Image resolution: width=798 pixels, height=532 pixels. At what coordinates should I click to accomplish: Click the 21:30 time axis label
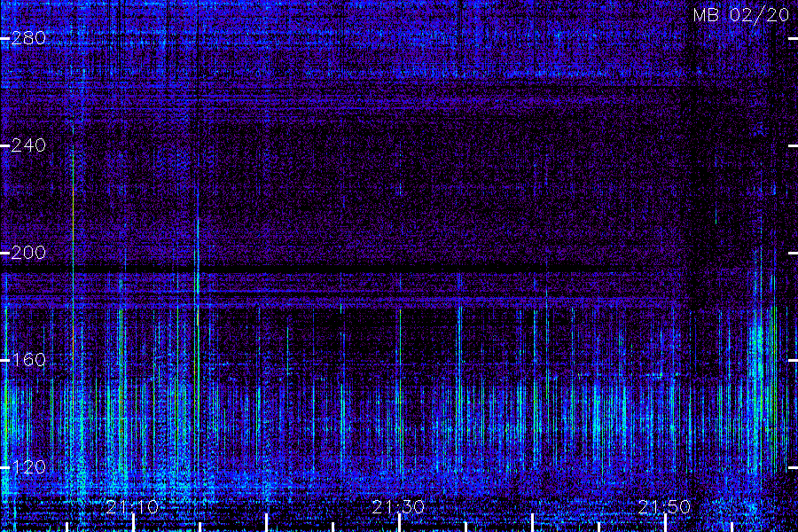[398, 507]
